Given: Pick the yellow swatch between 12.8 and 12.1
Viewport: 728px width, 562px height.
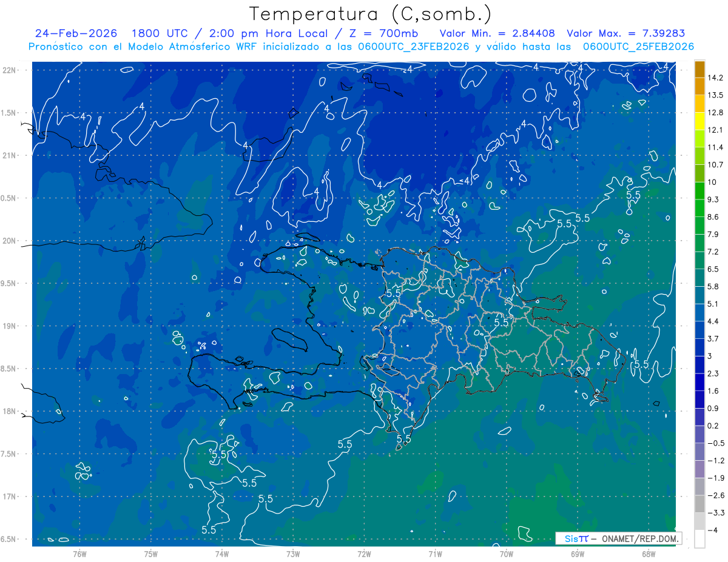Looking at the screenshot, I should coord(699,121).
